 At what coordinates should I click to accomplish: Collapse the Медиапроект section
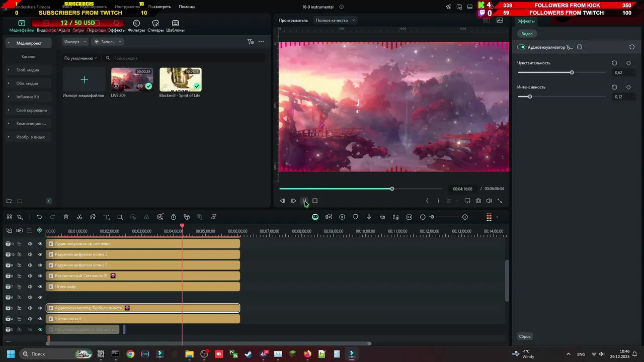click(8, 43)
